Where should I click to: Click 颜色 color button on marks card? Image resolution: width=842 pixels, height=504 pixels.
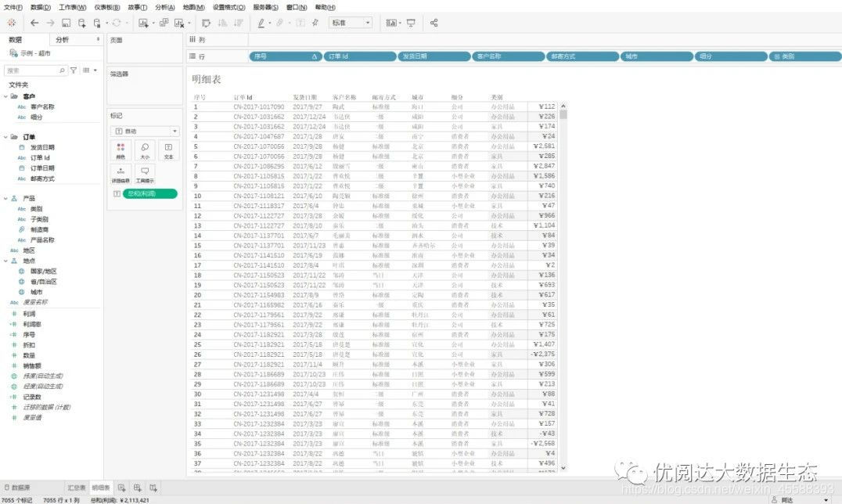[x=121, y=151]
